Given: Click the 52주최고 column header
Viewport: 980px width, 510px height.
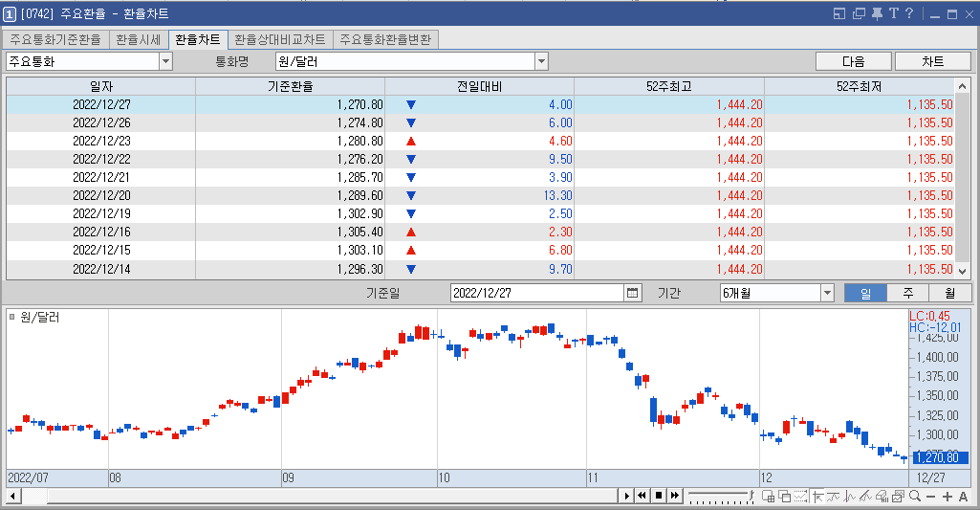Looking at the screenshot, I should (x=668, y=86).
